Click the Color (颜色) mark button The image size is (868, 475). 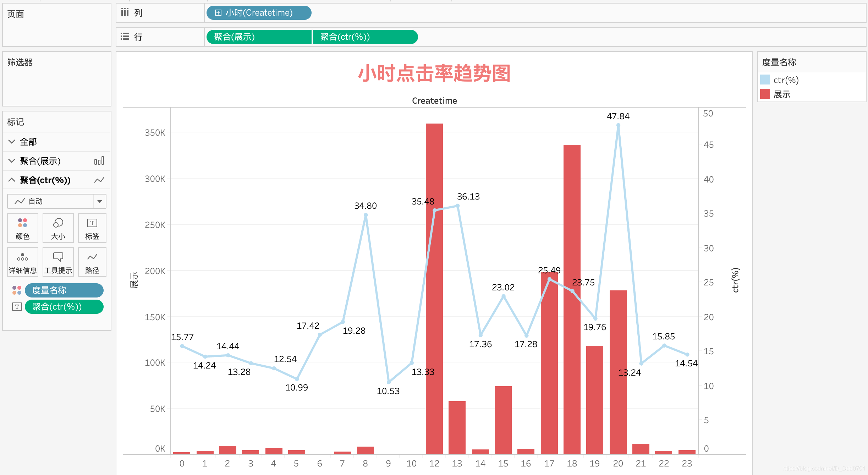pos(23,228)
